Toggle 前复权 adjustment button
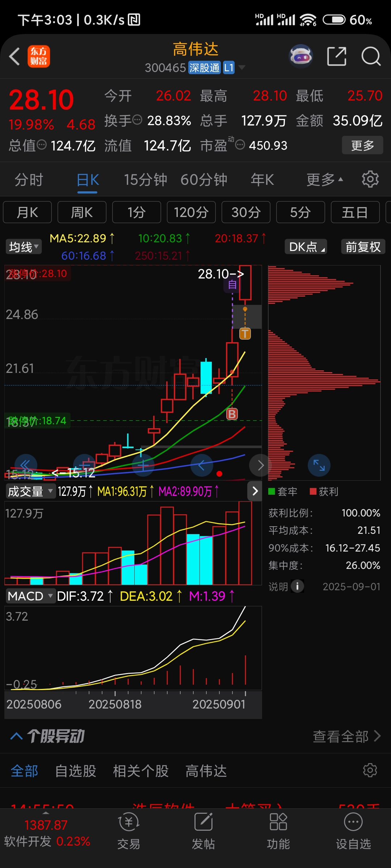This screenshot has width=391, height=868. [363, 247]
